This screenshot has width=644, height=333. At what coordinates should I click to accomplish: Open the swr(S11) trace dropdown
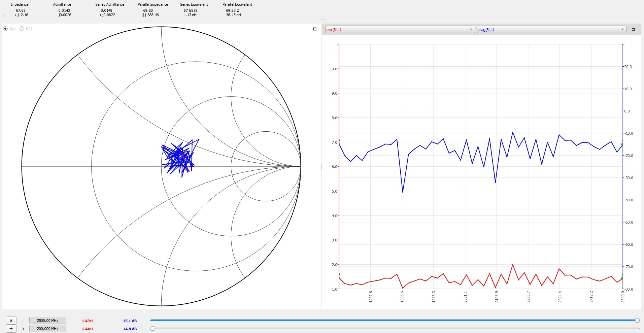pyautogui.click(x=399, y=30)
